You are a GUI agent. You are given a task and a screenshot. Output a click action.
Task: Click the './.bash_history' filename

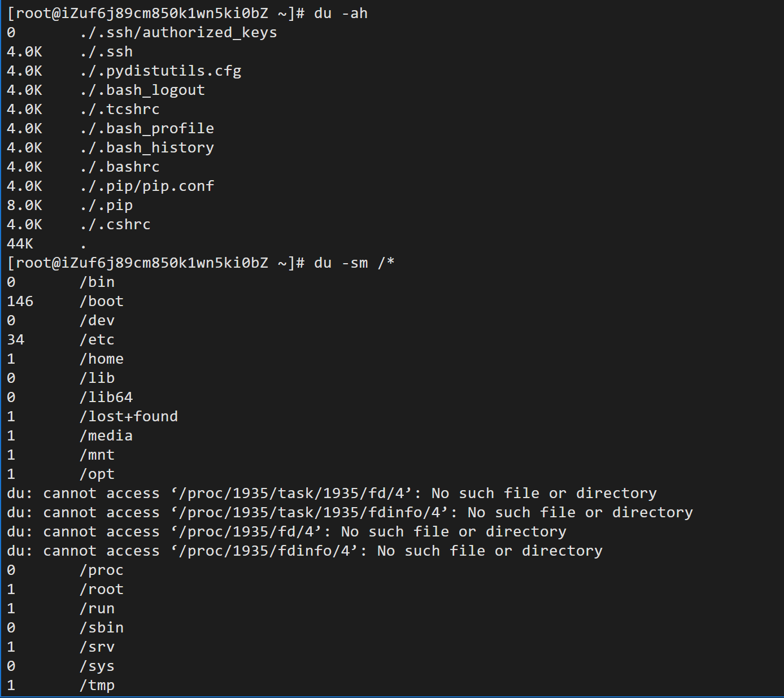[146, 148]
